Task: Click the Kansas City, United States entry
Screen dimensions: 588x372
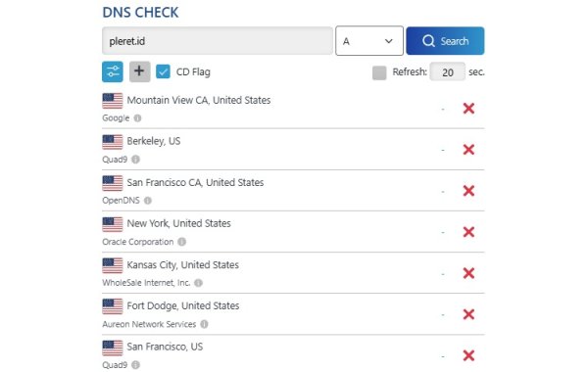Action: click(x=182, y=265)
